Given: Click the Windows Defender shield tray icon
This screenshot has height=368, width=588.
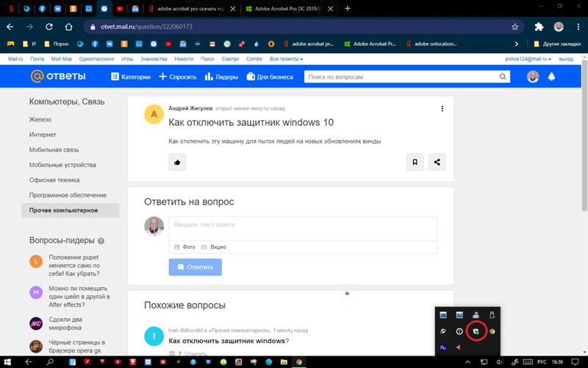Looking at the screenshot, I should [476, 331].
